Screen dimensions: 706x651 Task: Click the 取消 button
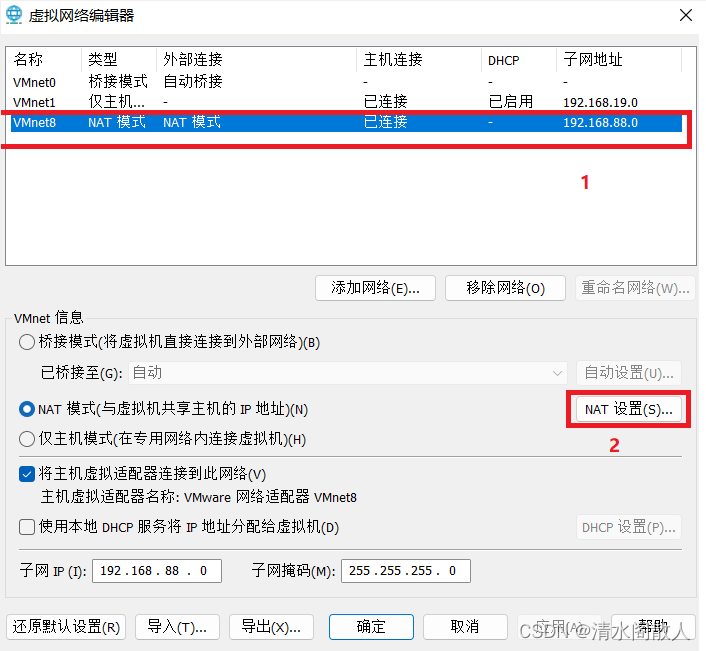465,627
